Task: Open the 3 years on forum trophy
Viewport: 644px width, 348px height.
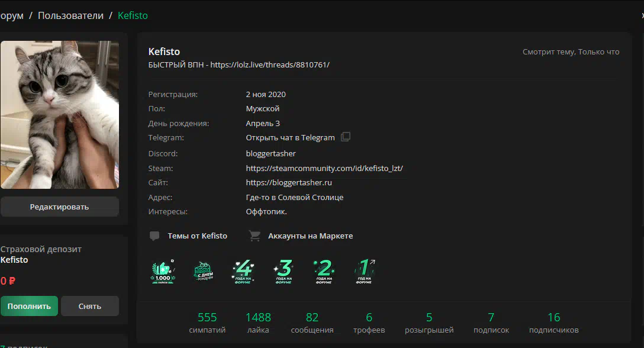Action: coord(284,271)
